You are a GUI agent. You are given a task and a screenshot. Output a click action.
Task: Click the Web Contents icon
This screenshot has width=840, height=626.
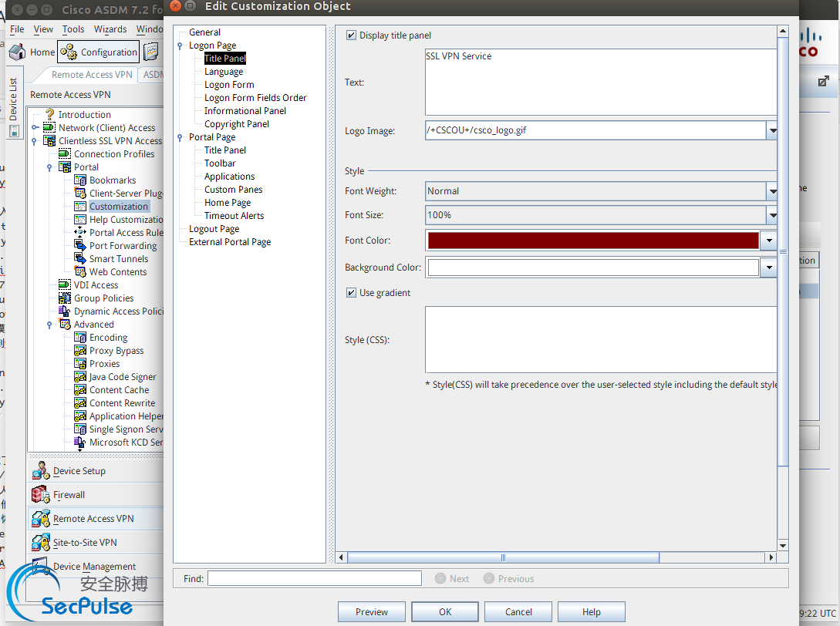(79, 272)
